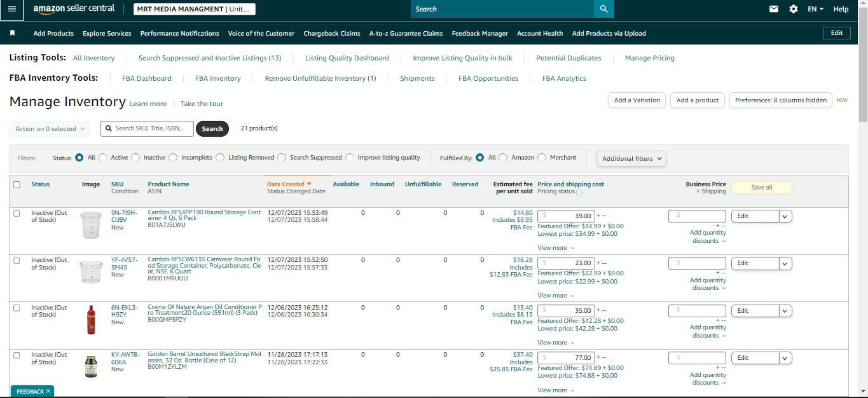Viewport: 868px width, 398px height.
Task: Open the settings gear icon
Action: tap(793, 9)
